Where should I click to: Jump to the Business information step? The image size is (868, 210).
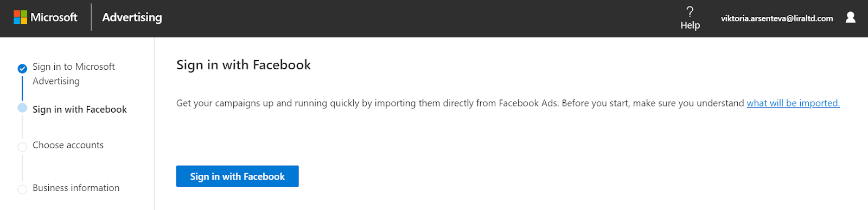click(76, 188)
